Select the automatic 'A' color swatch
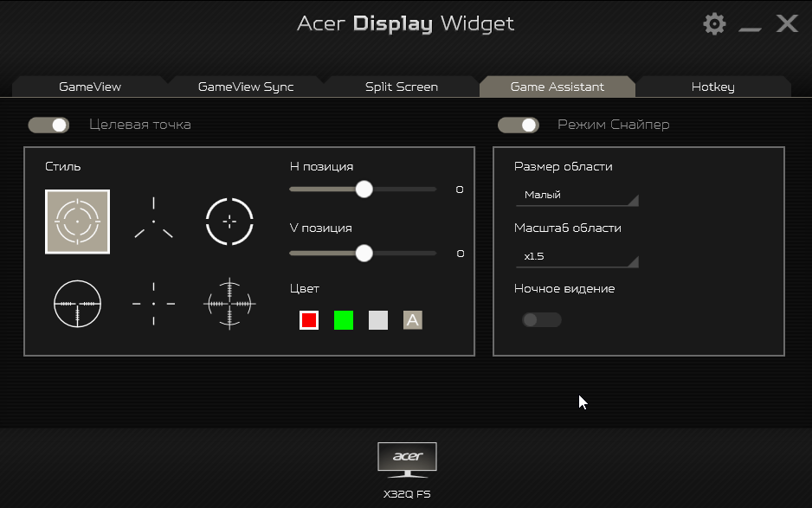The image size is (812, 508). (413, 320)
